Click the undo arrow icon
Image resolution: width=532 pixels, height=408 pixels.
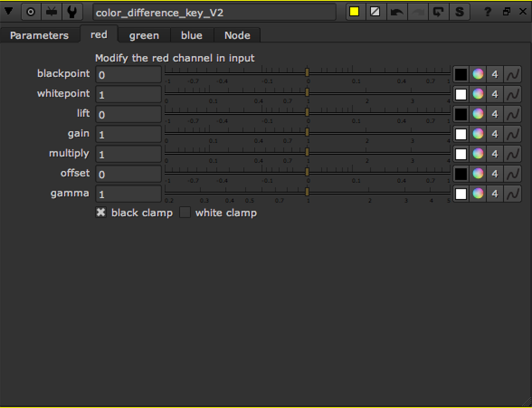tap(396, 12)
